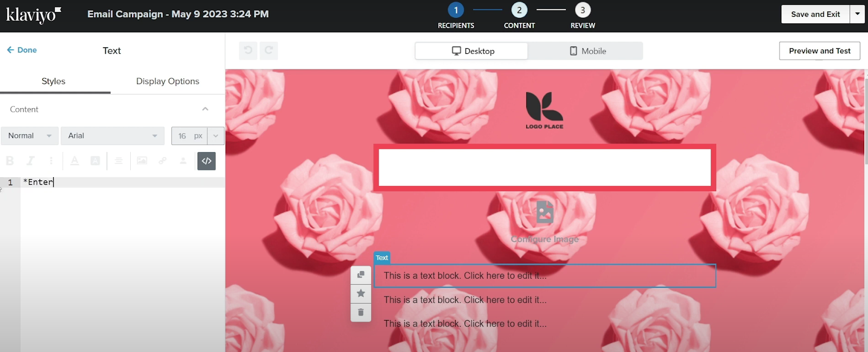
Task: Click the Bold formatting icon
Action: tap(10, 161)
